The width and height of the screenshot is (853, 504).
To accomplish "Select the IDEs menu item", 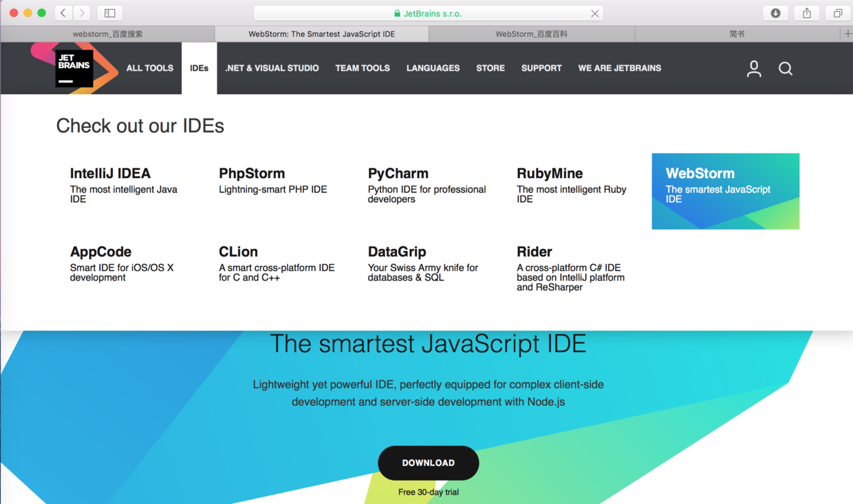I will (x=199, y=68).
